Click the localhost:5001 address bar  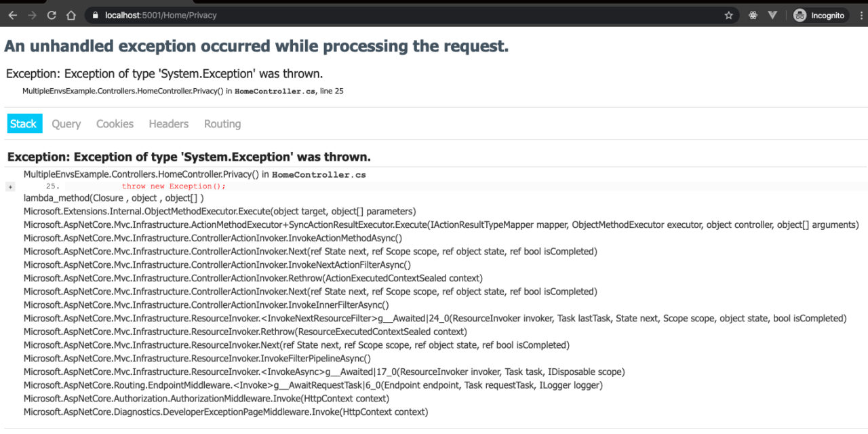point(407,15)
